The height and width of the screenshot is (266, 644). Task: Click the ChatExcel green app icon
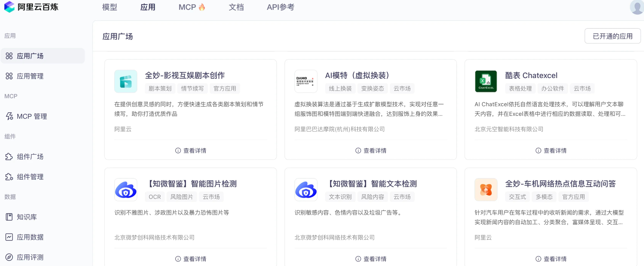(486, 81)
